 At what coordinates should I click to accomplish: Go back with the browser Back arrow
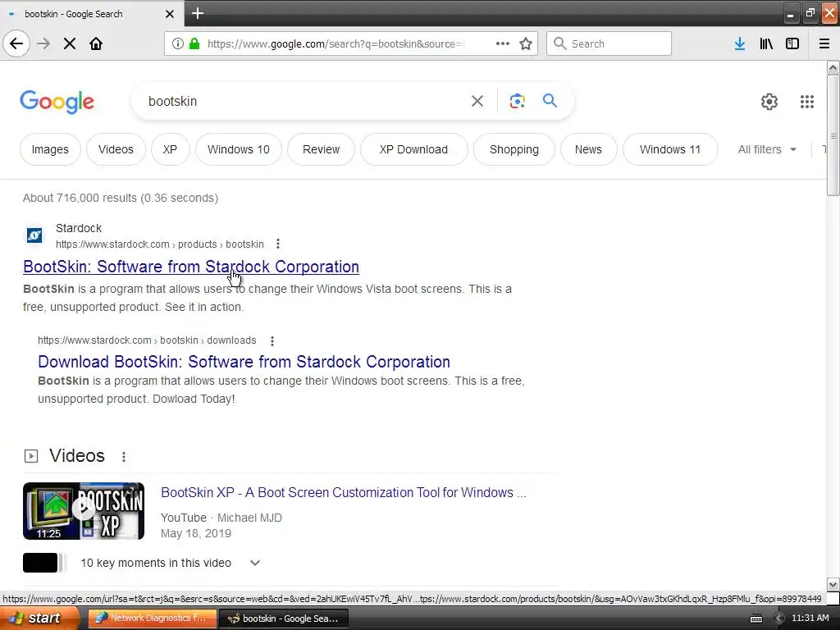[16, 43]
